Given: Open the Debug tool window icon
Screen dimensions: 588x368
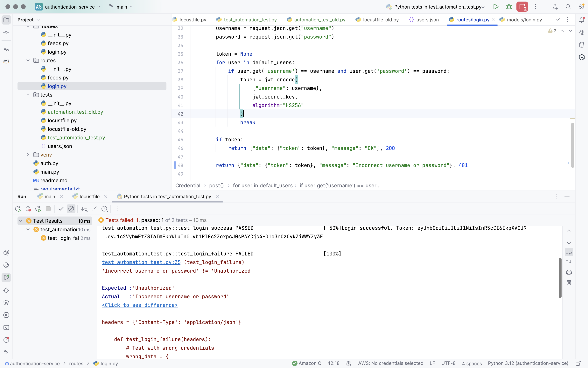Looking at the screenshot, I should pos(6,290).
